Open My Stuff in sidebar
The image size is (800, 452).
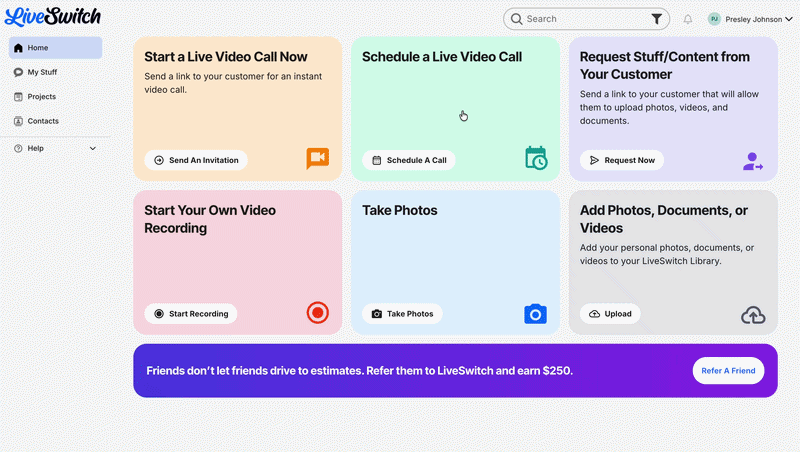point(55,72)
